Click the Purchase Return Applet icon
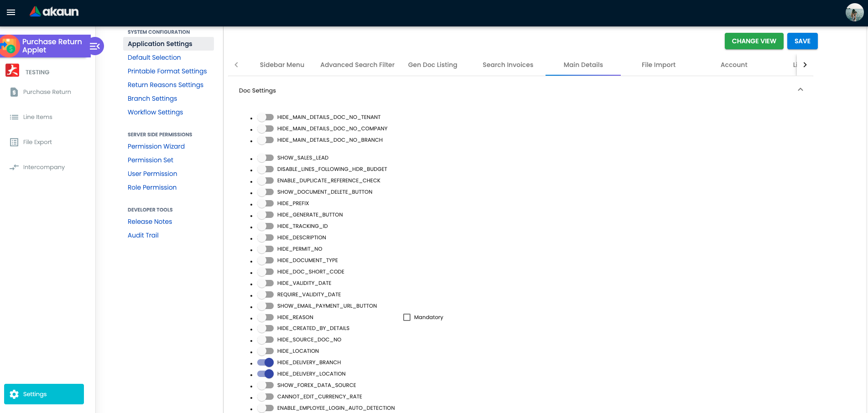The image size is (868, 413). (9, 46)
